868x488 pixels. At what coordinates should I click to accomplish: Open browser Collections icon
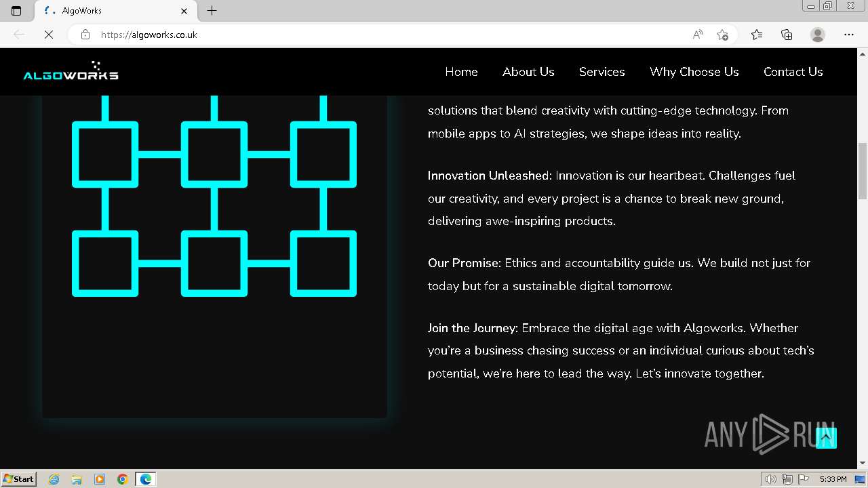pyautogui.click(x=787, y=35)
